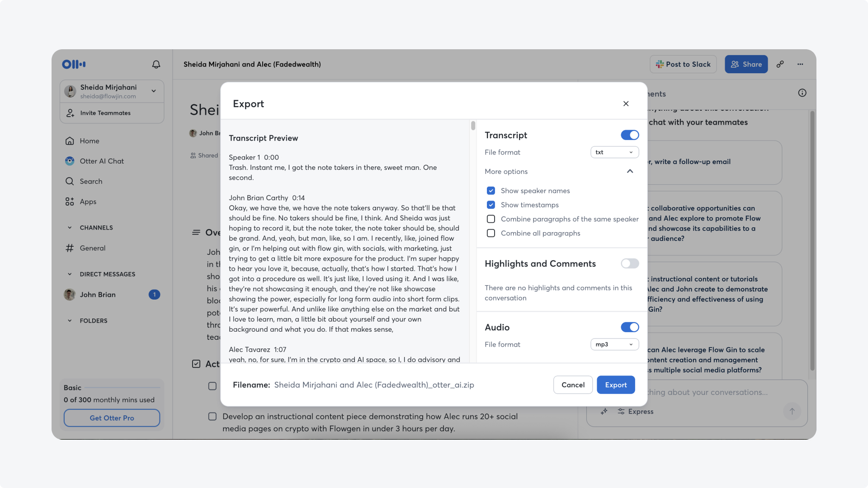
Task: Check Combine all paragraphs
Action: [491, 233]
